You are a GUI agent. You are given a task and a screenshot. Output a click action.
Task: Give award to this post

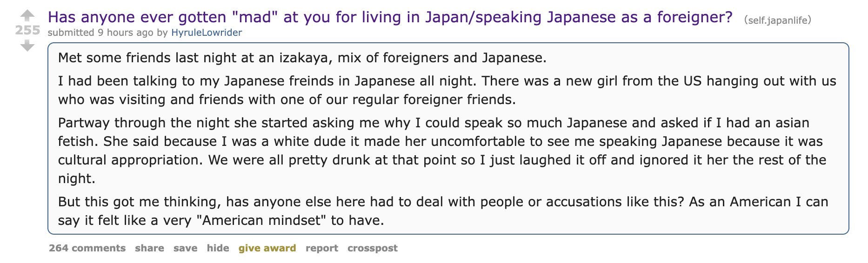pyautogui.click(x=267, y=248)
